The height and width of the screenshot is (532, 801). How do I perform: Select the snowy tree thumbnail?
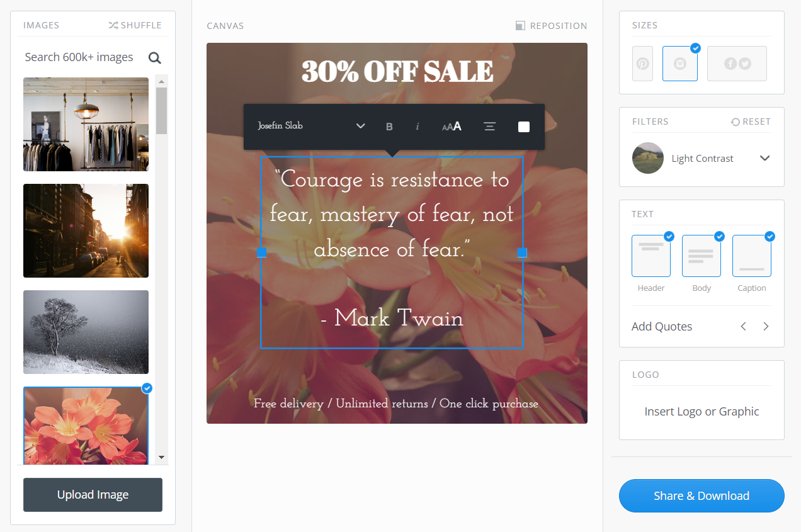(x=86, y=332)
